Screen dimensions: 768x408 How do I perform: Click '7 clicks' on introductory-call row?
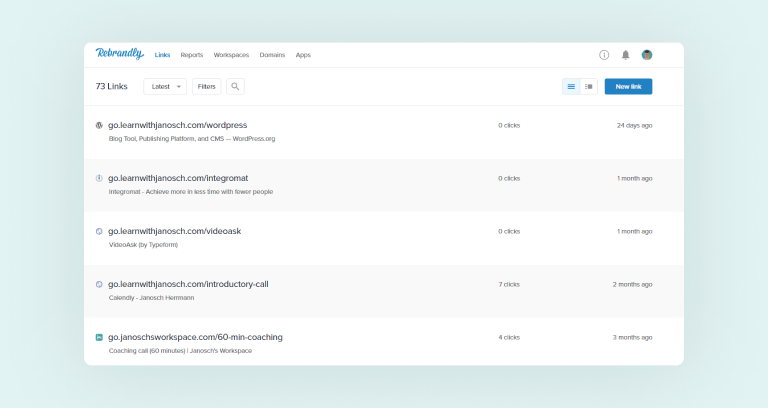pyautogui.click(x=509, y=284)
